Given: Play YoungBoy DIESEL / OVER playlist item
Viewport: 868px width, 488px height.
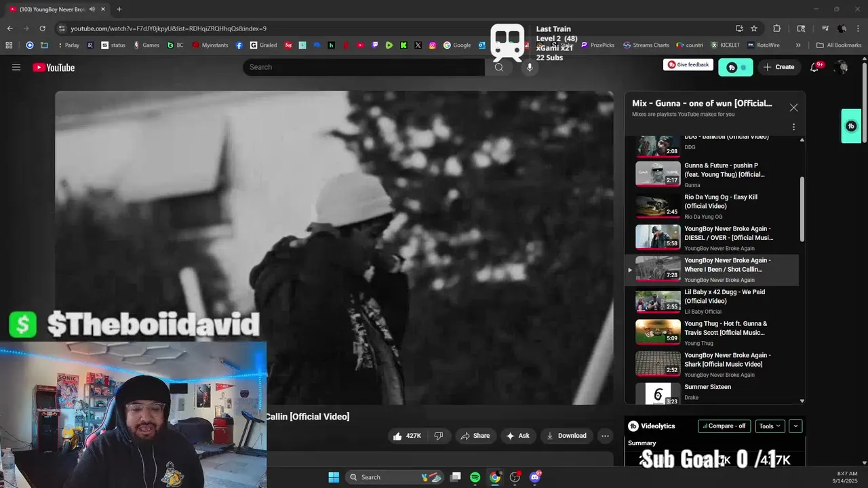Looking at the screenshot, I should click(x=711, y=238).
